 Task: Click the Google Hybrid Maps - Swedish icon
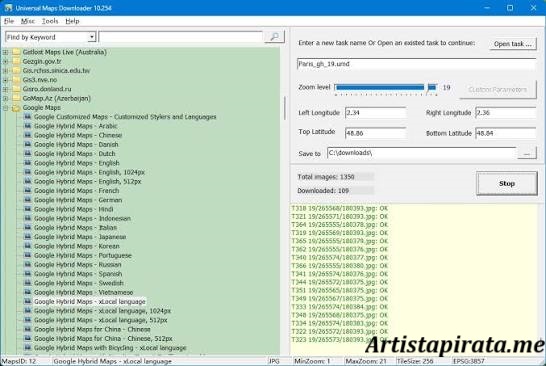28,283
